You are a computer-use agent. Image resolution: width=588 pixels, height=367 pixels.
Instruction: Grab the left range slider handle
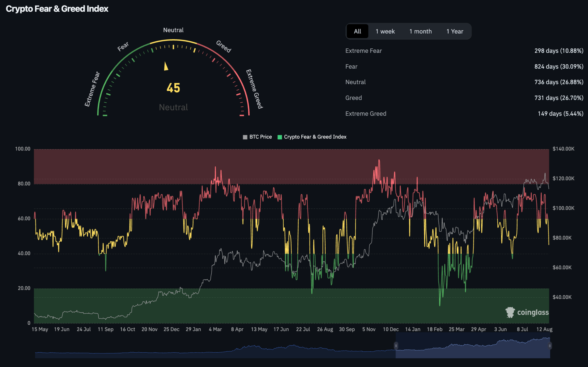pos(396,346)
